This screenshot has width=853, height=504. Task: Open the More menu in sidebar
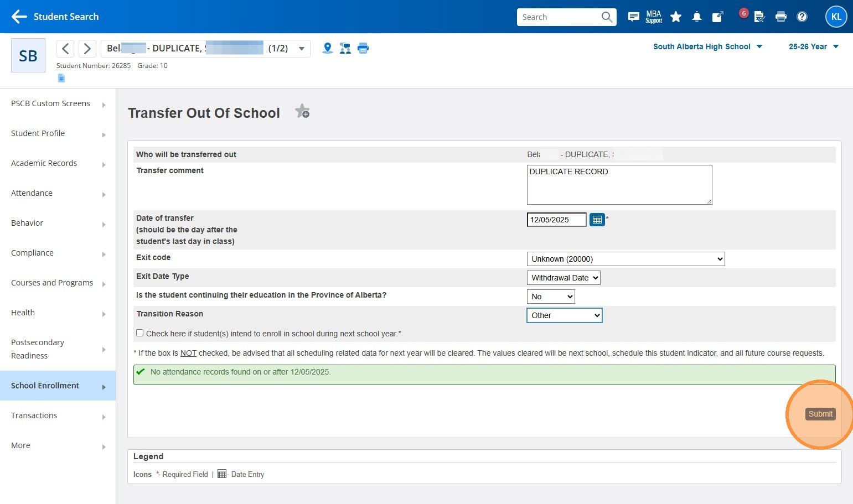pyautogui.click(x=58, y=445)
